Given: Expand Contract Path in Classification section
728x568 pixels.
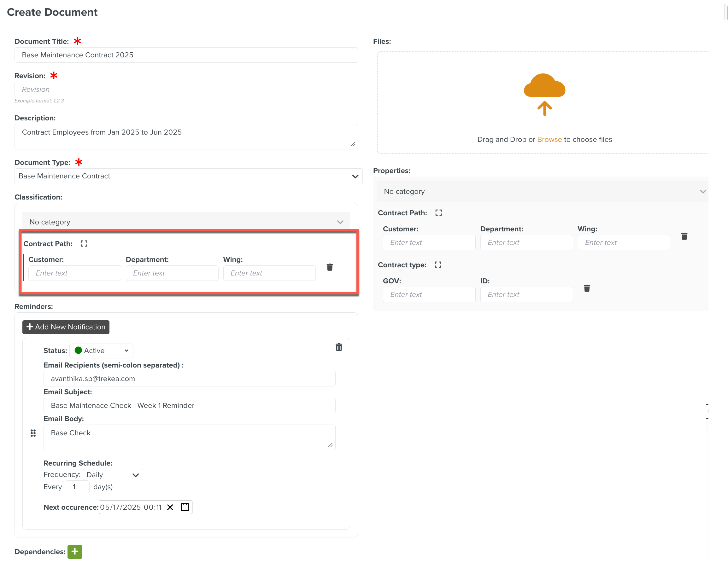Looking at the screenshot, I should coord(84,244).
